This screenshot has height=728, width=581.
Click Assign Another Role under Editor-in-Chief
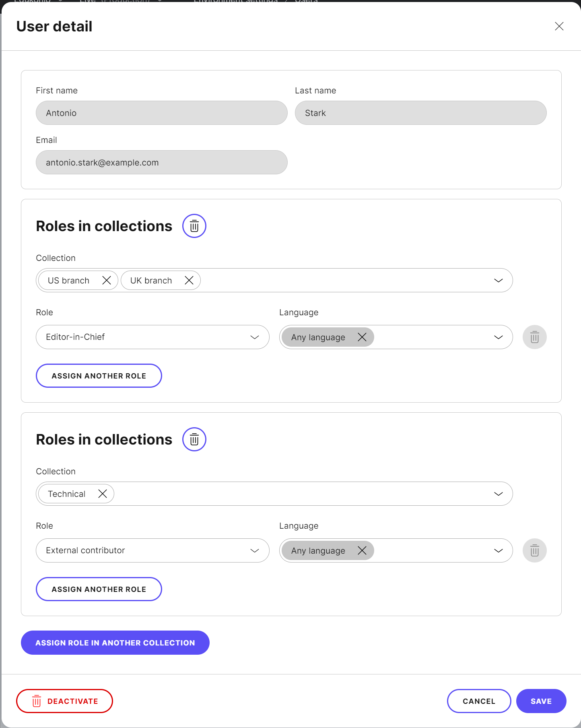(99, 376)
